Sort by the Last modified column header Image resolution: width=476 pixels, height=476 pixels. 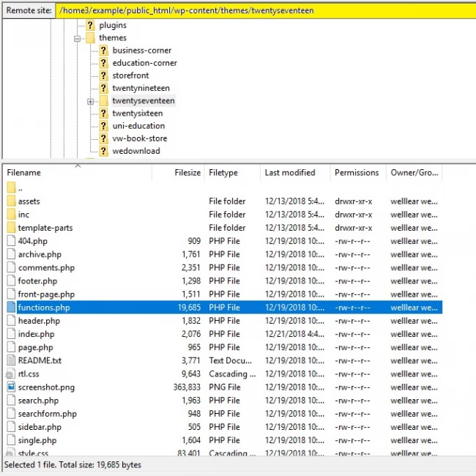pos(295,173)
